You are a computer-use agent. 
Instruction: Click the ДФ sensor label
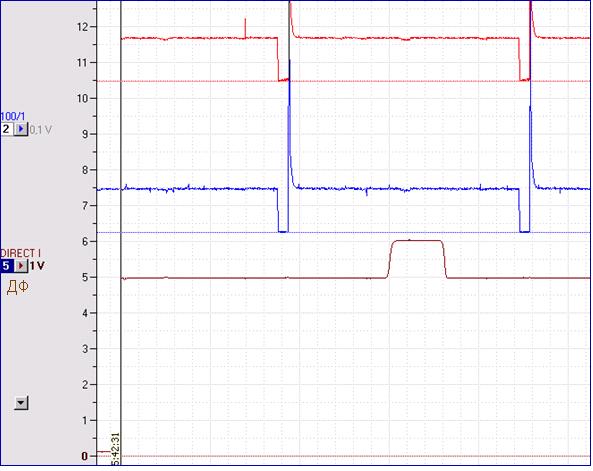click(17, 287)
